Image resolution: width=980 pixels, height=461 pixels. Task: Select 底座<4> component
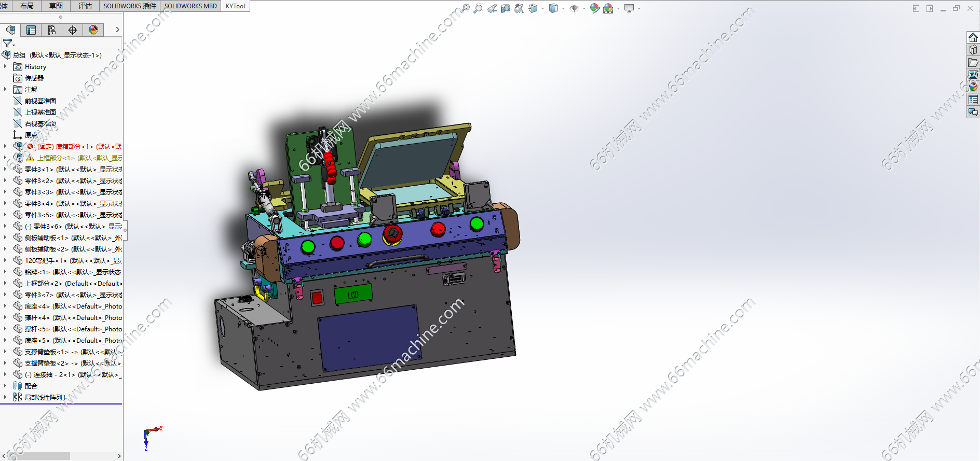tap(67, 306)
